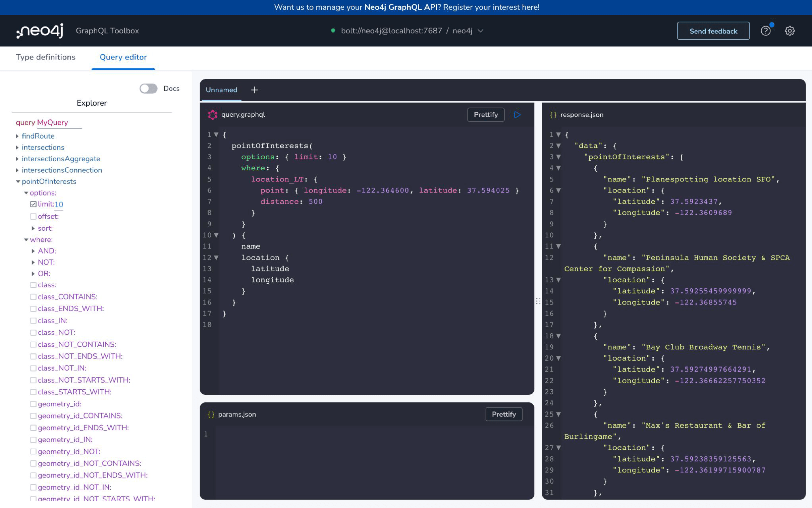Check the offset checkbox
Image resolution: width=812 pixels, height=508 pixels.
click(33, 217)
